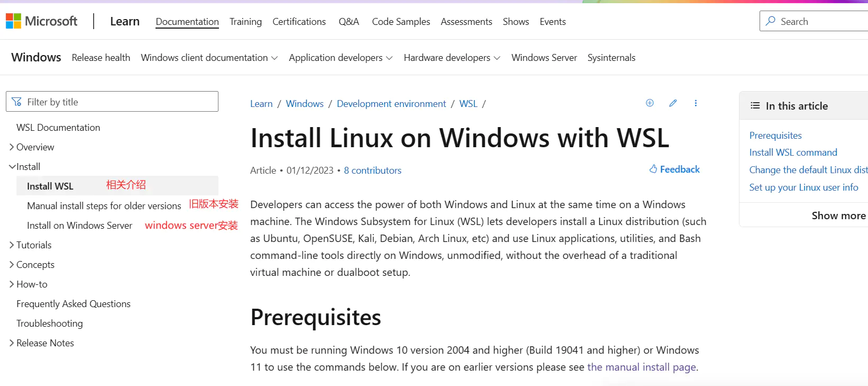This screenshot has height=386, width=868.
Task: Open the Training menu item
Action: click(245, 22)
